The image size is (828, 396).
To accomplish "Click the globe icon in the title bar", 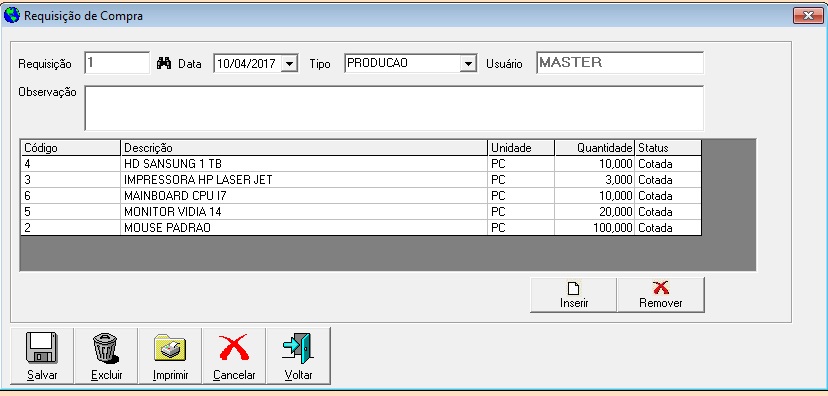I will tap(12, 15).
